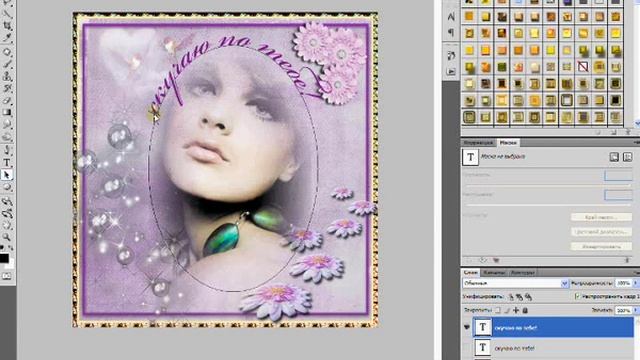The image size is (640, 360).
Task: Toggle lock image pixels brush icon
Action: coord(507,311)
